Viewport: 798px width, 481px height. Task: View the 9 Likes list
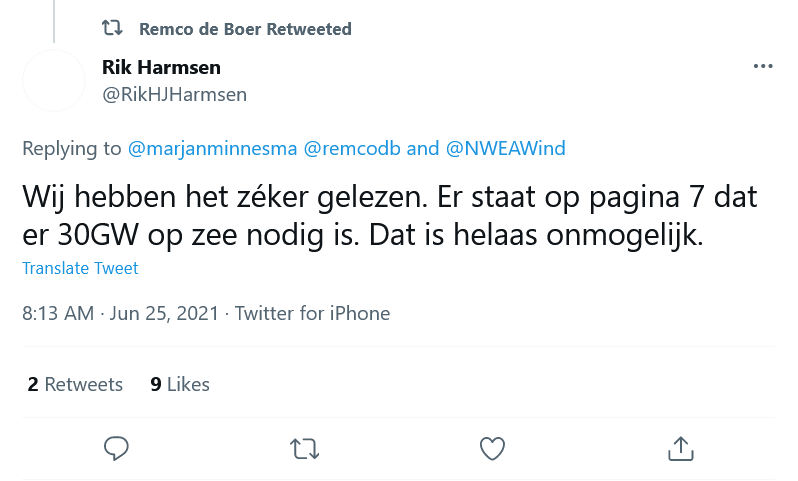point(180,384)
